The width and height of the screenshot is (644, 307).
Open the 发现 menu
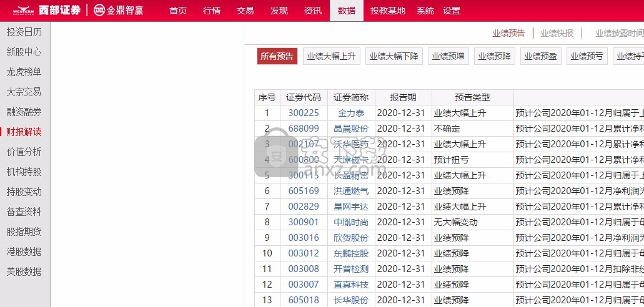(x=279, y=11)
